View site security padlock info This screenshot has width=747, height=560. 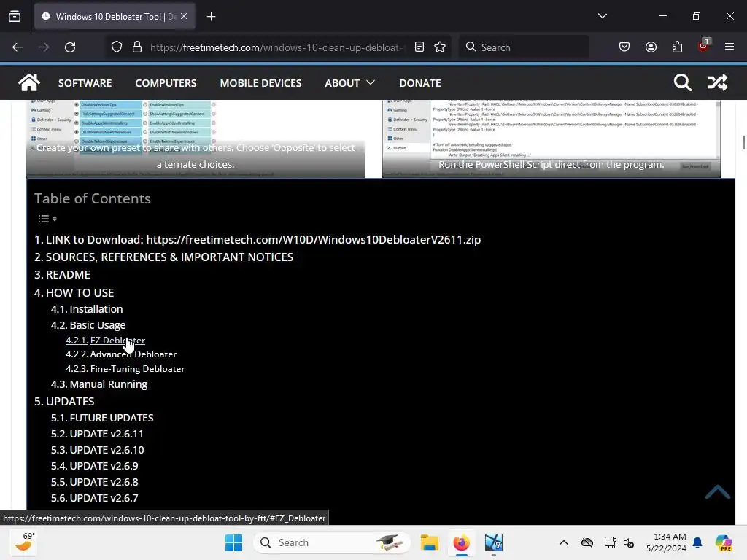coord(137,47)
